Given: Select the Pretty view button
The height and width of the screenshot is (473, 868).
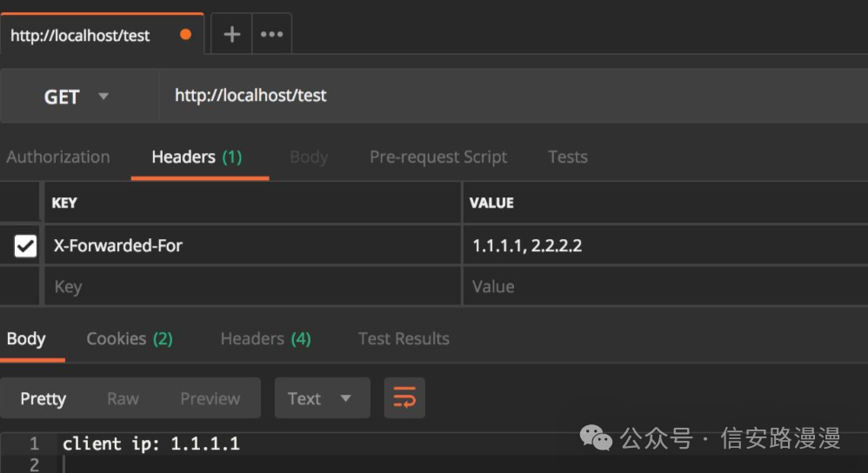Looking at the screenshot, I should (43, 398).
